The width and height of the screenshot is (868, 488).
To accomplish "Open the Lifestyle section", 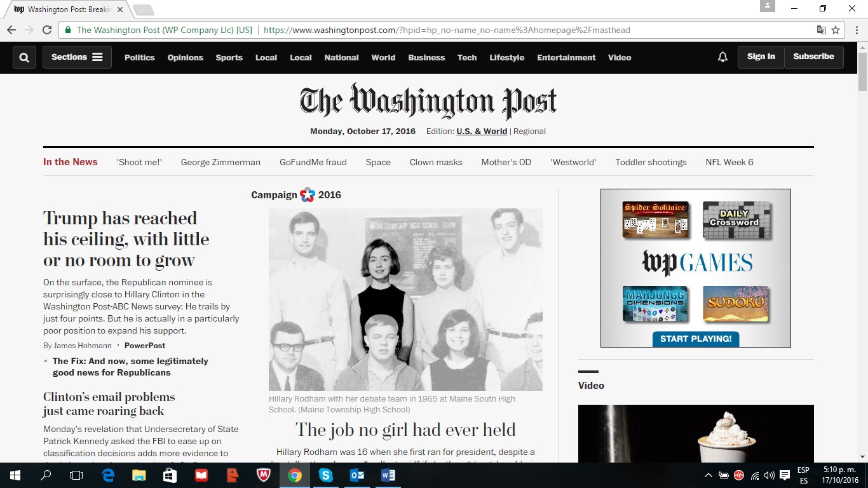I will [507, 57].
